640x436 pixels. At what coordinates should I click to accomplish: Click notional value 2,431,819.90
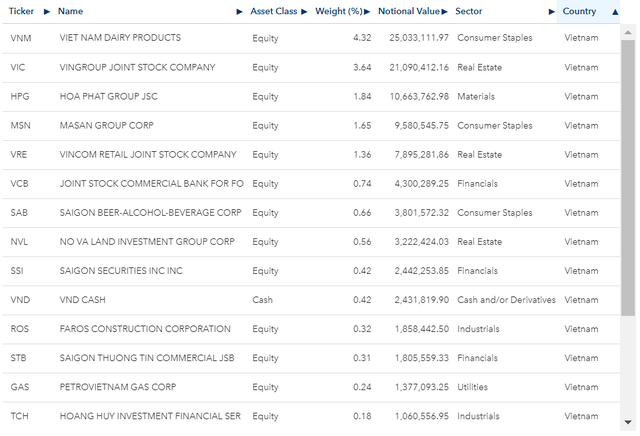coord(421,300)
